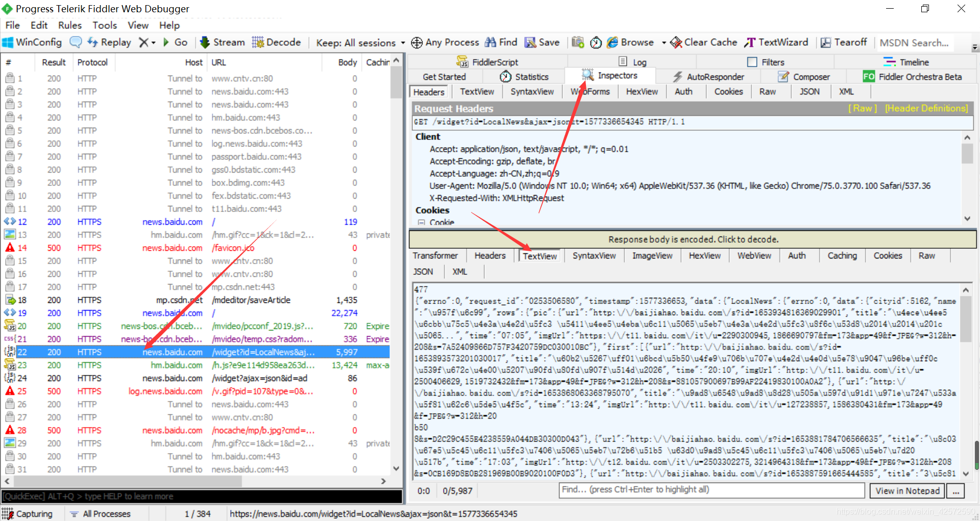This screenshot has width=980, height=521.
Task: Click the timer stopwatch icon
Action: 596,42
